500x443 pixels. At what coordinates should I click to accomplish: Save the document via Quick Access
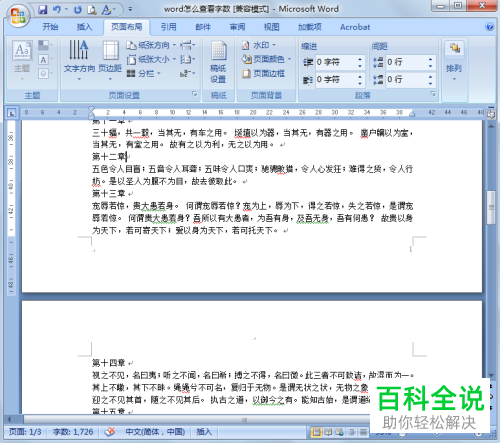42,10
